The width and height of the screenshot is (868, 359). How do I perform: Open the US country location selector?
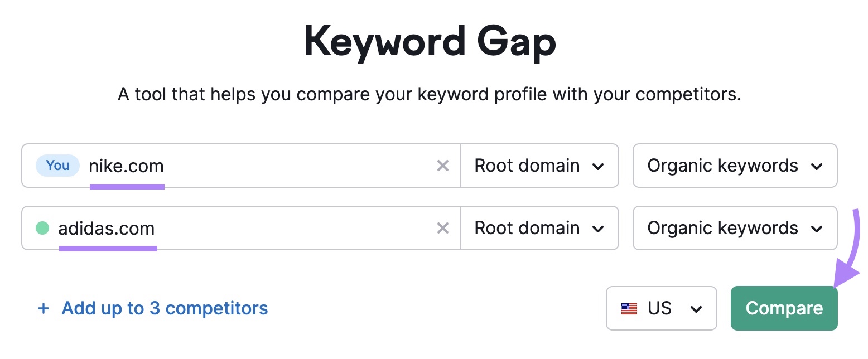point(661,308)
